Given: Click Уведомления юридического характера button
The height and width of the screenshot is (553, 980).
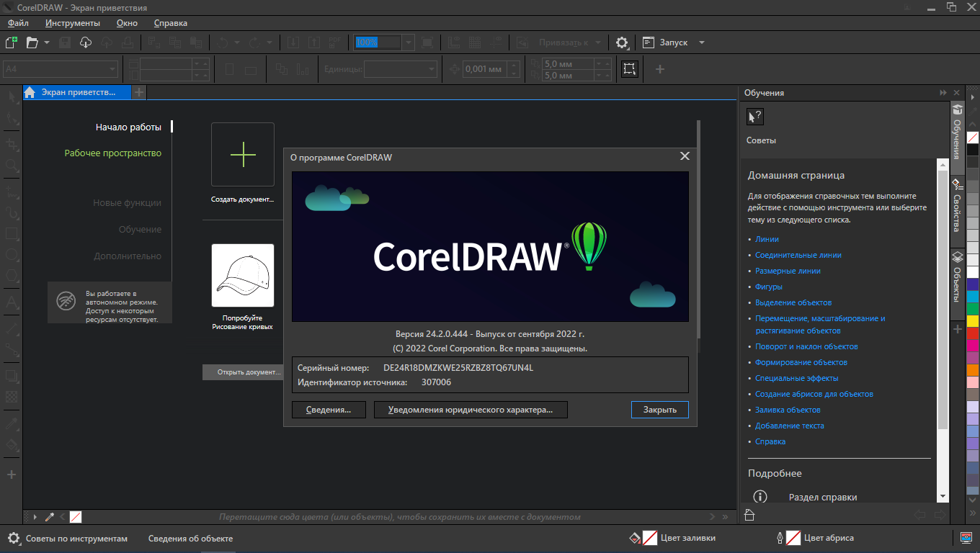Looking at the screenshot, I should [471, 410].
